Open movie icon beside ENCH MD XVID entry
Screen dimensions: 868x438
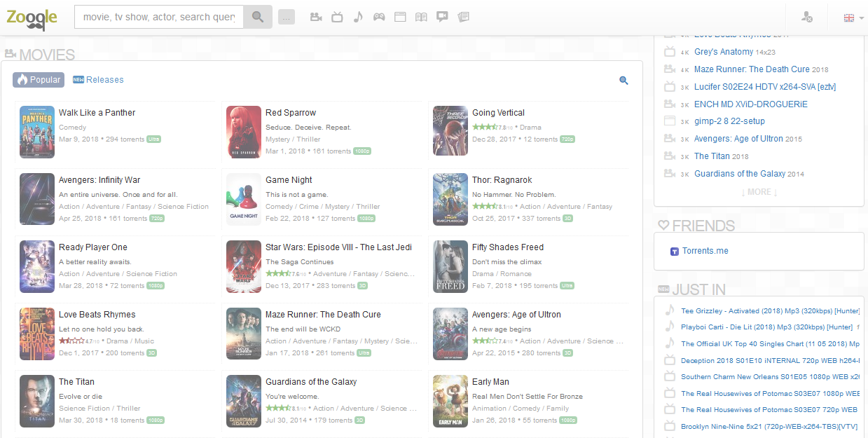[669, 104]
